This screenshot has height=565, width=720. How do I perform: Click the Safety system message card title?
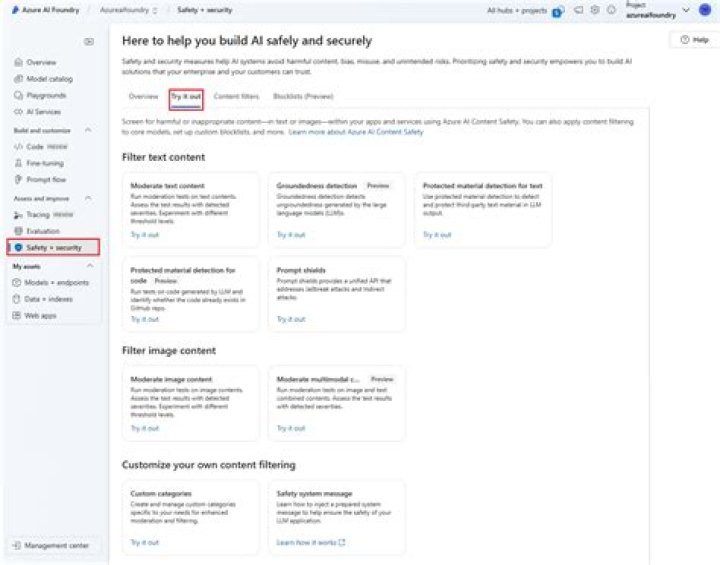[314, 493]
